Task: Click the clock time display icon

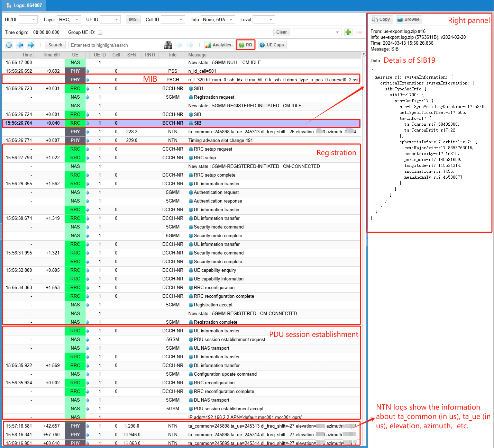Action: point(9,45)
